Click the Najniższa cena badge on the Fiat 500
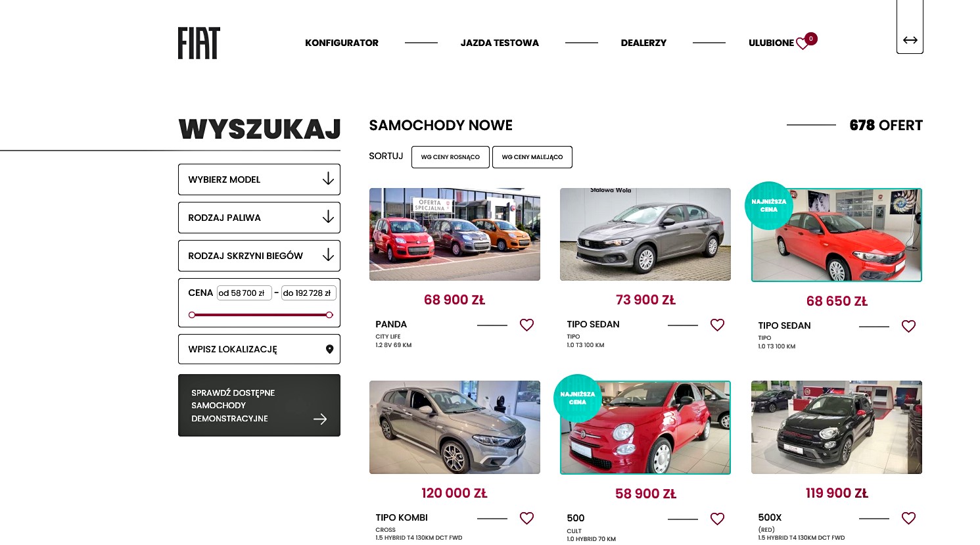 point(578,398)
